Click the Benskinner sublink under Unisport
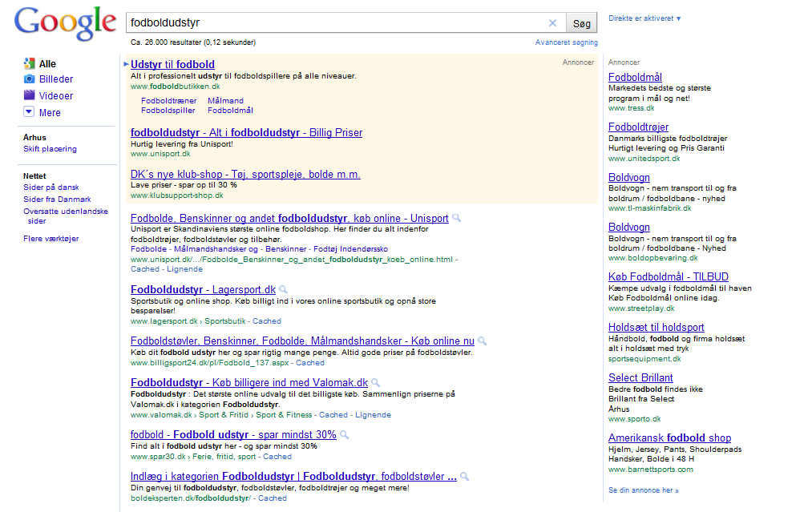 [286, 249]
